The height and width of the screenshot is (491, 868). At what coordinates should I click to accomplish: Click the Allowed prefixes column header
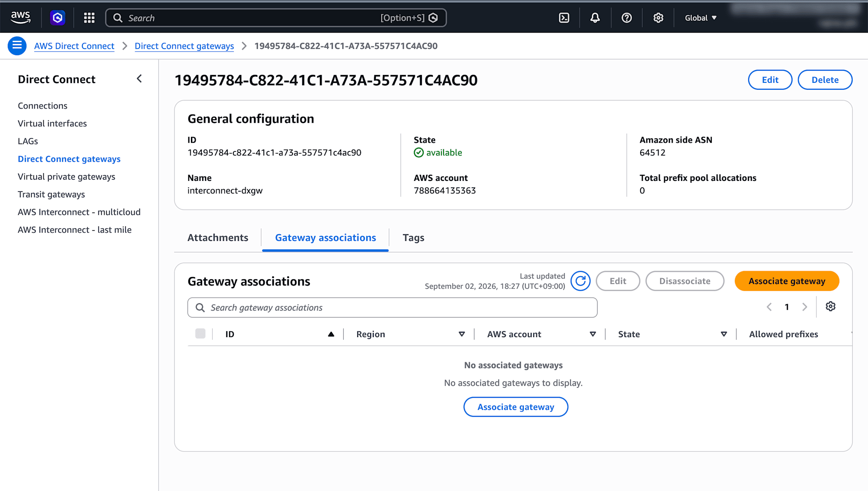pos(783,334)
